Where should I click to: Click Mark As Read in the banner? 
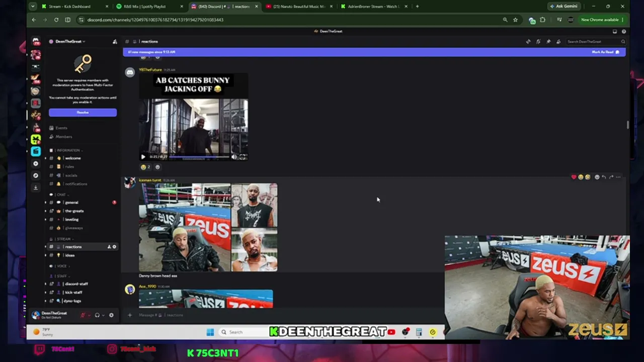click(605, 52)
